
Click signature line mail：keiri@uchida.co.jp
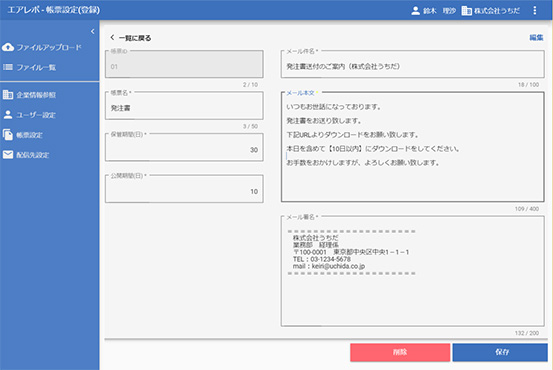coord(329,266)
